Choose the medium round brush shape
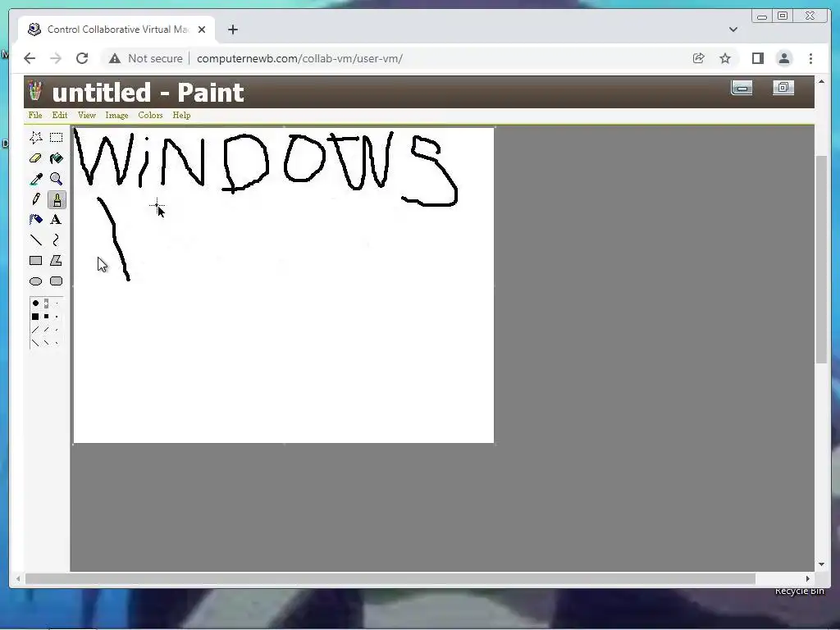Image resolution: width=840 pixels, height=630 pixels. 46,304
